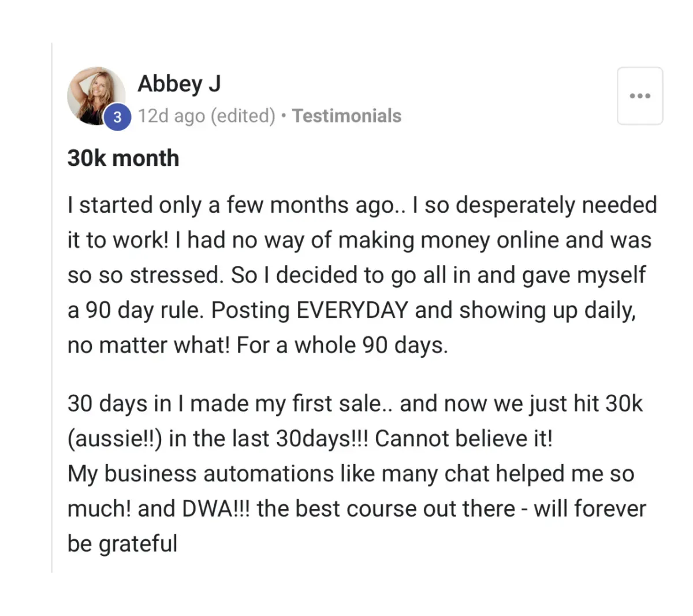
Task: Click the closing "be grateful" line
Action: [x=122, y=544]
